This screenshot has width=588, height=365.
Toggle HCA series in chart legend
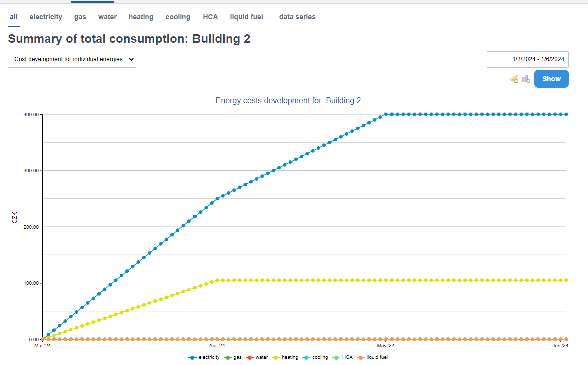click(343, 357)
